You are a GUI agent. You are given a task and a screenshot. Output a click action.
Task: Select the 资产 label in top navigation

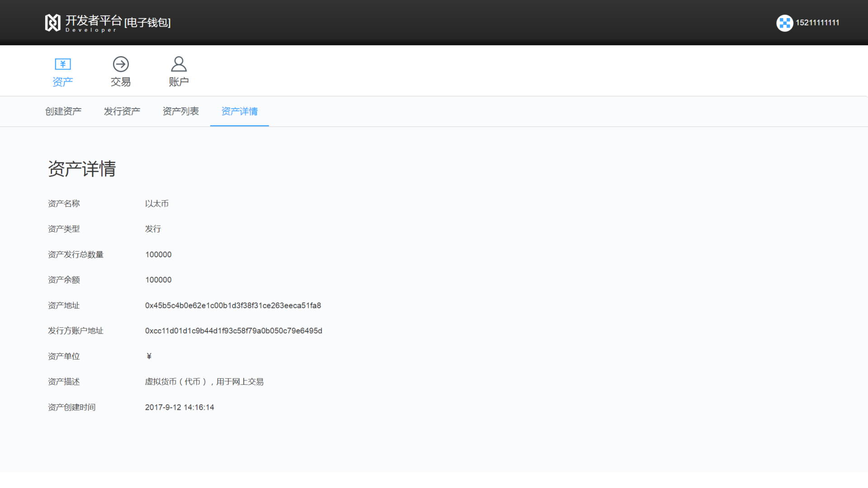point(63,82)
